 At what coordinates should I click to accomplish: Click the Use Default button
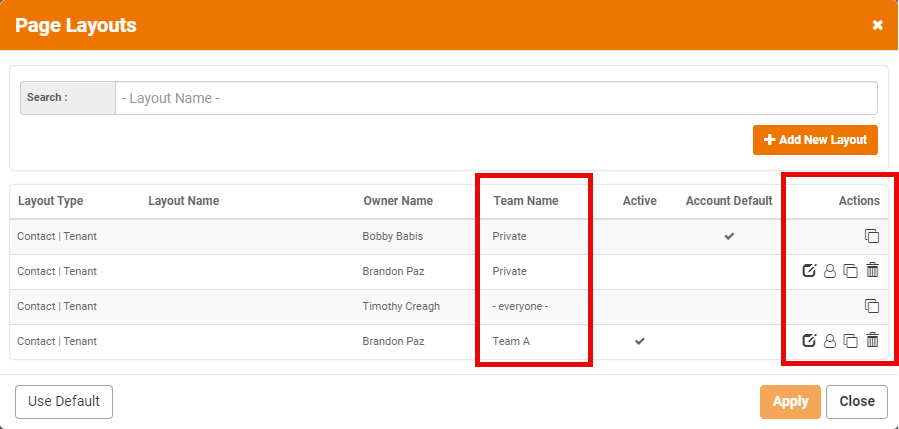64,401
